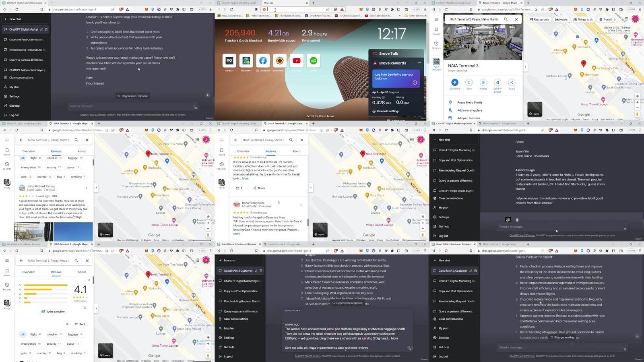Click the Upwork shortcut tile
This screenshot has width=644, height=362.
pyautogui.click(x=314, y=61)
